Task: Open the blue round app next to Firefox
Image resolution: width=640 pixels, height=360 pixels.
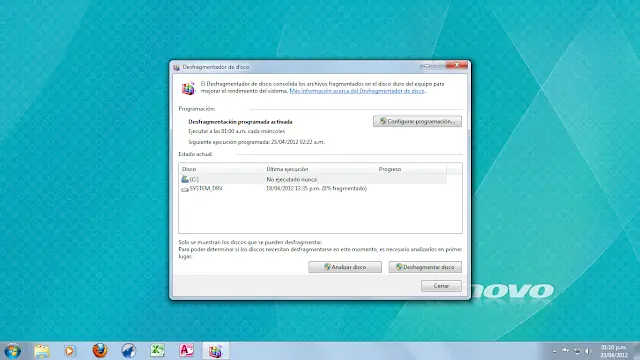Action: (x=129, y=351)
